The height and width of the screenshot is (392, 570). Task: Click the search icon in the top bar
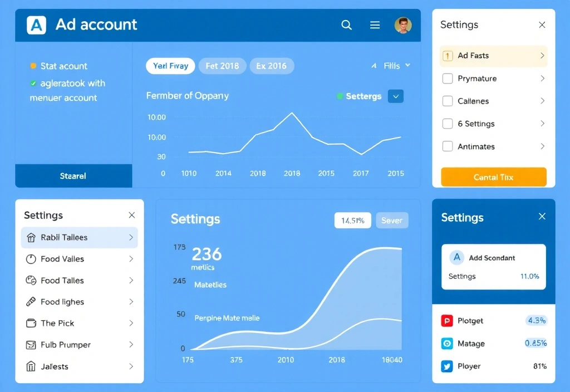[346, 25]
